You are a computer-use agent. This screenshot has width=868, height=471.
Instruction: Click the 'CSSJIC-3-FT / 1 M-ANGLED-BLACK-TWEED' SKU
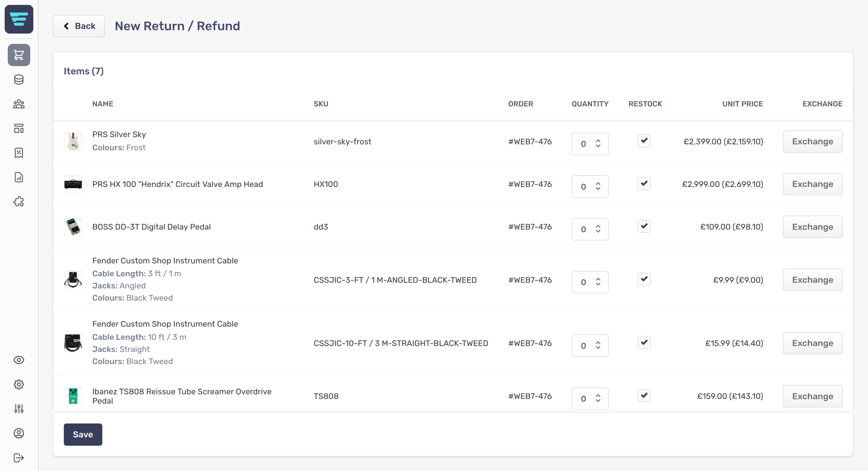(x=395, y=280)
